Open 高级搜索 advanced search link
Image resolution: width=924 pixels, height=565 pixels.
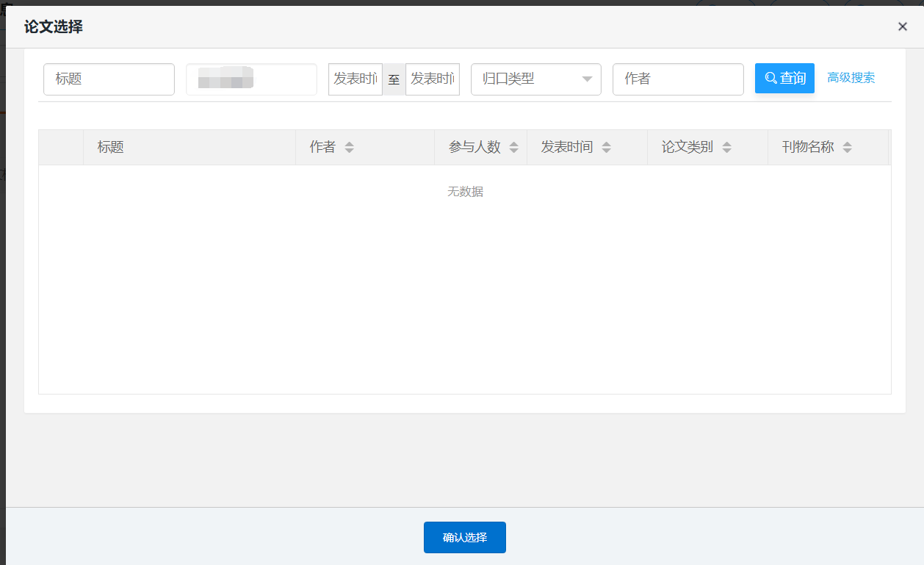(x=851, y=78)
